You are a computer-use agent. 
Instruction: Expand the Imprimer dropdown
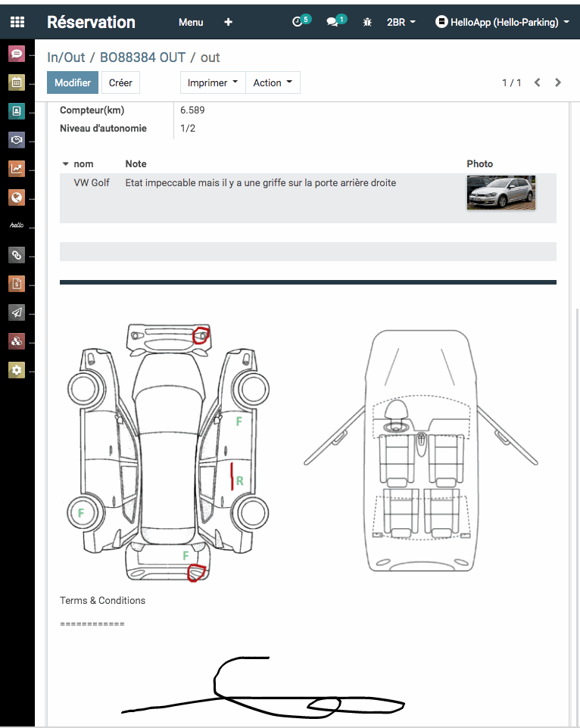click(212, 82)
